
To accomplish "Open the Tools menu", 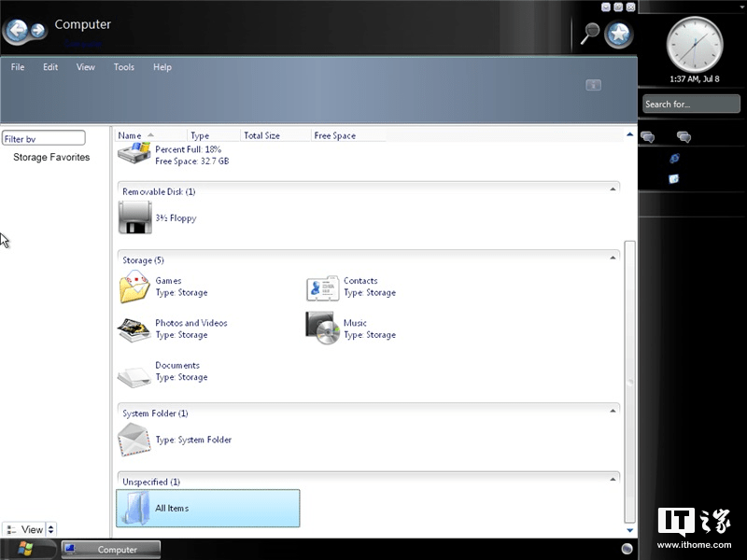I will pos(123,66).
